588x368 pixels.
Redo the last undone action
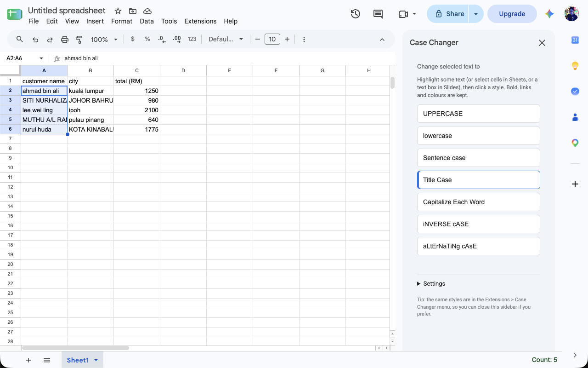tap(50, 40)
